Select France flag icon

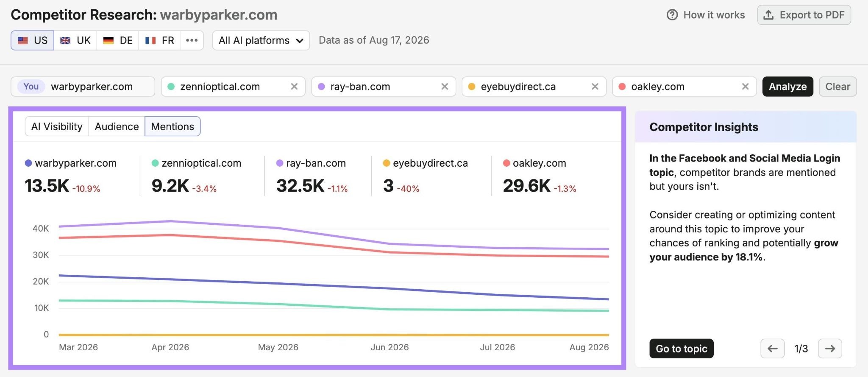click(150, 41)
